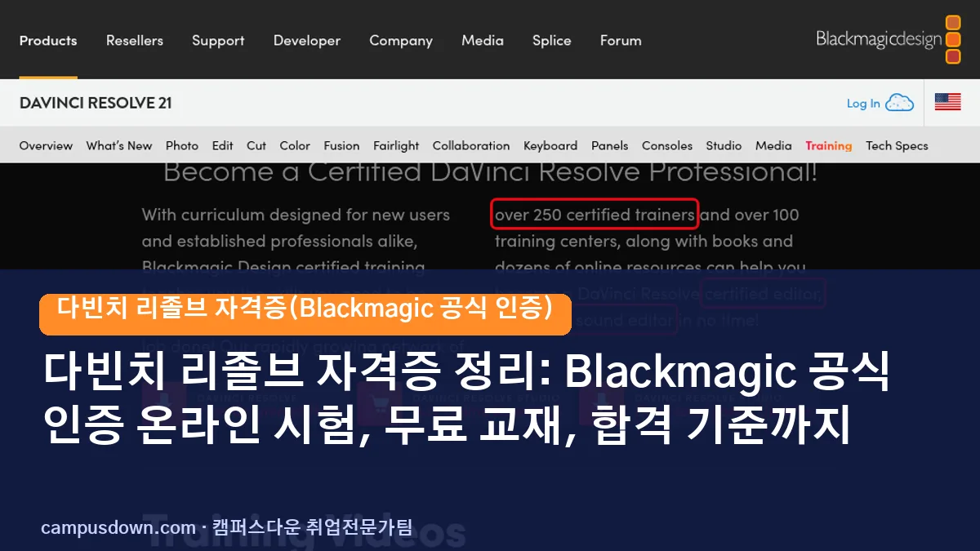980x551 pixels.
Task: Open the Company menu
Action: click(401, 40)
